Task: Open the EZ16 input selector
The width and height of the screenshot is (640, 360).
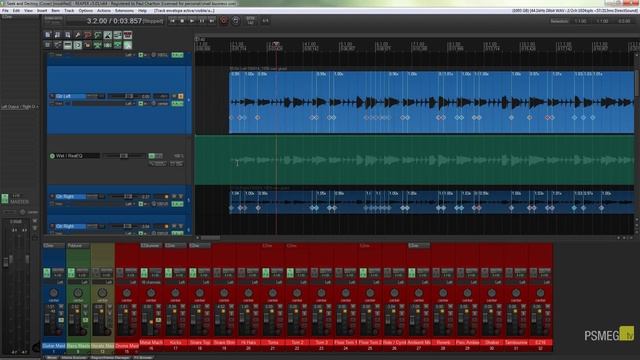Action: tap(540, 282)
